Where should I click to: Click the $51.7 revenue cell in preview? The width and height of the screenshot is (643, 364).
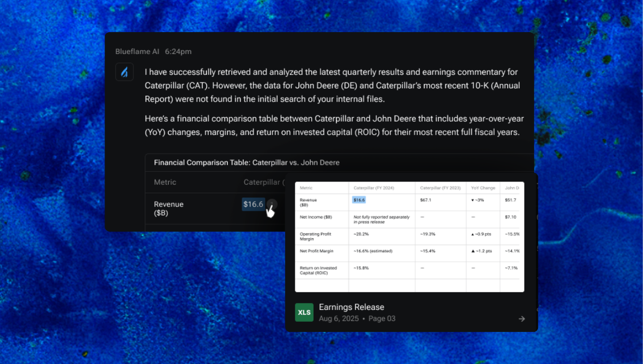510,200
